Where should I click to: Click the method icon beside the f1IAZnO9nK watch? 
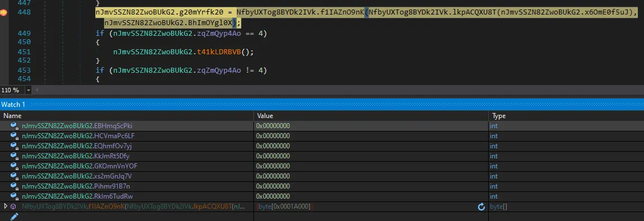(13, 206)
